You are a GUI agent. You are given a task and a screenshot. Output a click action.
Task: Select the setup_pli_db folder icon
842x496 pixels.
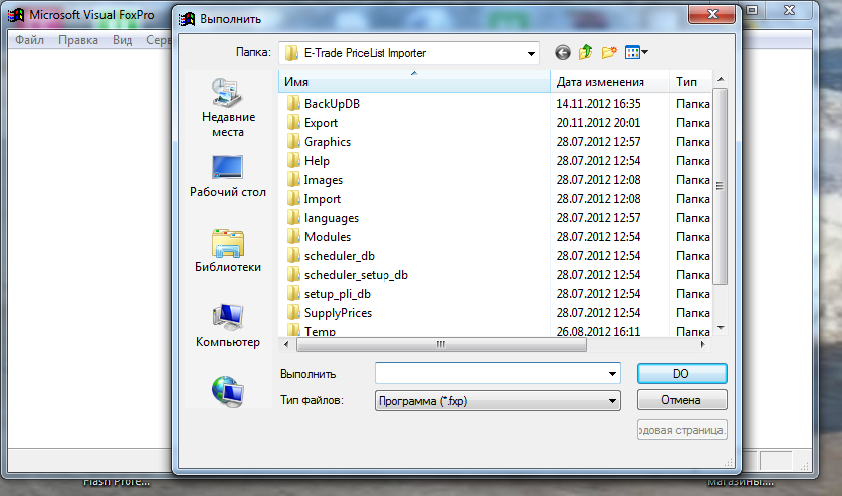(293, 294)
